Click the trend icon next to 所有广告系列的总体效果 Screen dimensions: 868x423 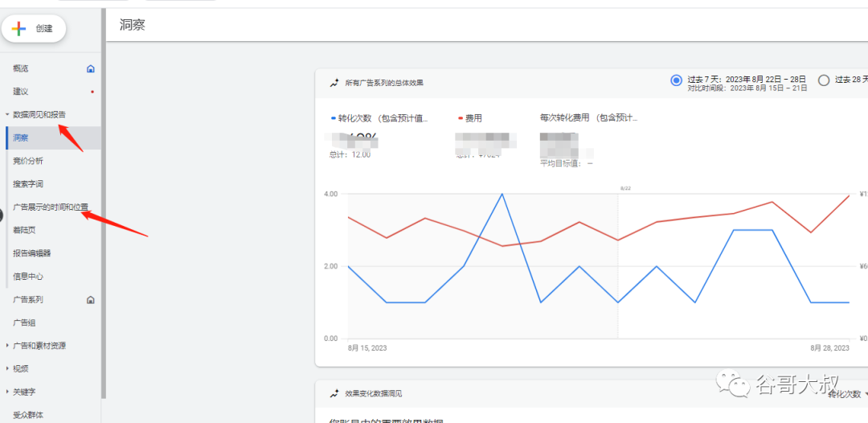334,83
